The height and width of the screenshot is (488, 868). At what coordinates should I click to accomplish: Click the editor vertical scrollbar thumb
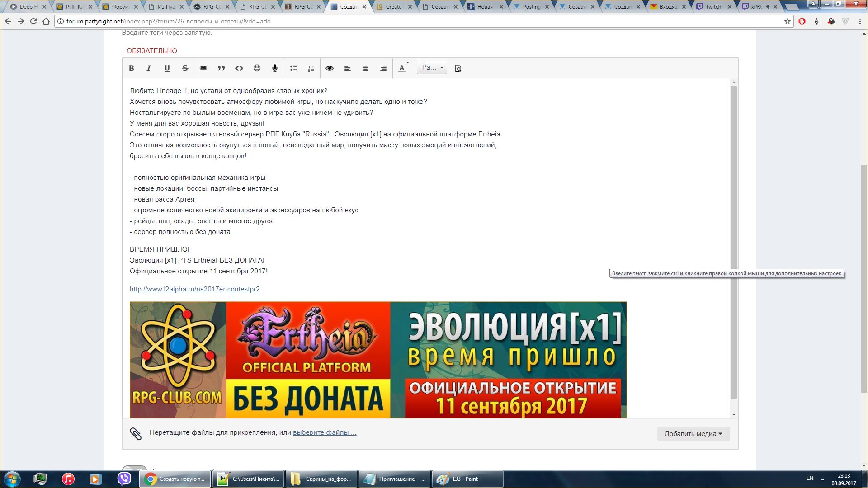pyautogui.click(x=734, y=242)
